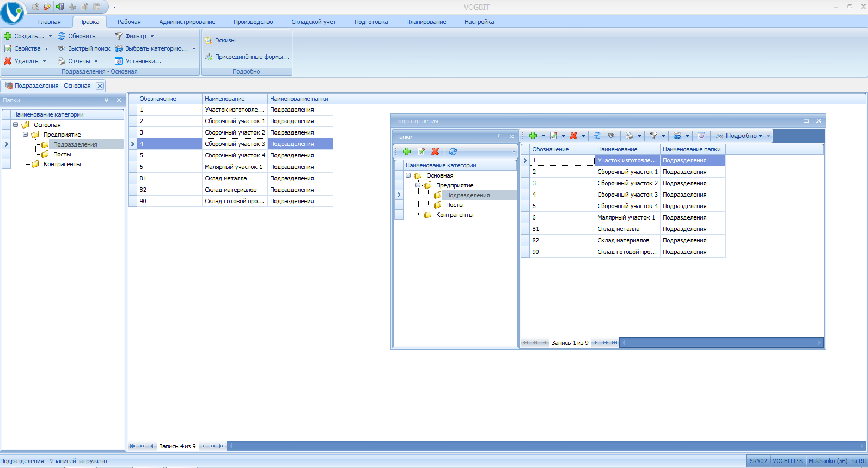Image resolution: width=868 pixels, height=468 pixels.
Task: Switch to the Рабочая ribbon tab
Action: pos(129,22)
